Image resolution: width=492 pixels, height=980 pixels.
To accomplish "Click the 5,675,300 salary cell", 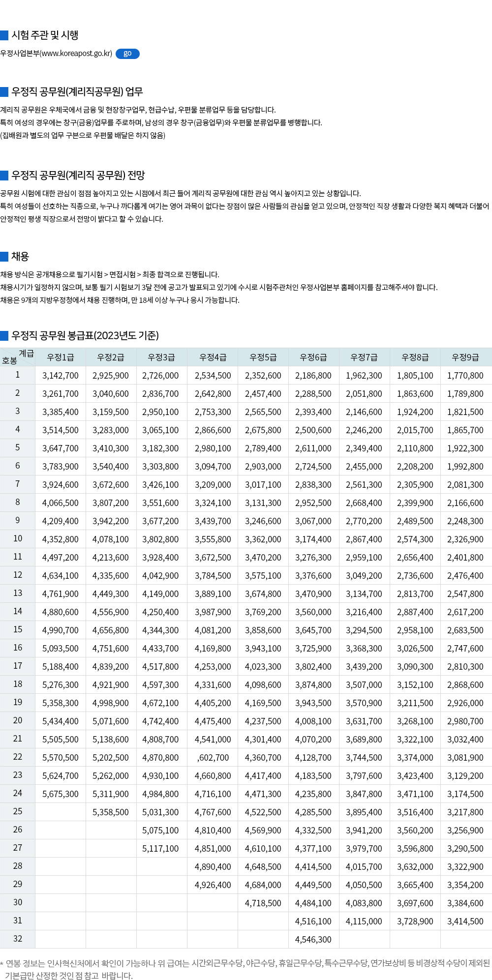I will point(60,794).
